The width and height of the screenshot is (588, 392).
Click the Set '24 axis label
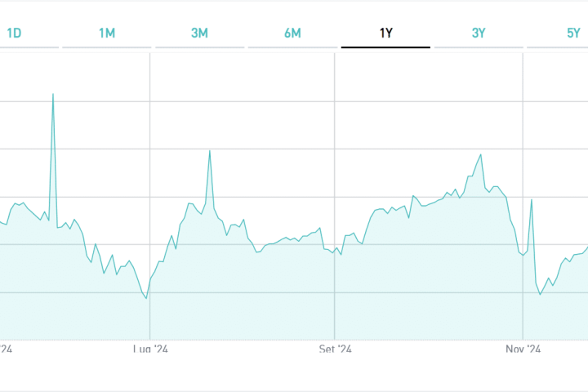point(335,350)
